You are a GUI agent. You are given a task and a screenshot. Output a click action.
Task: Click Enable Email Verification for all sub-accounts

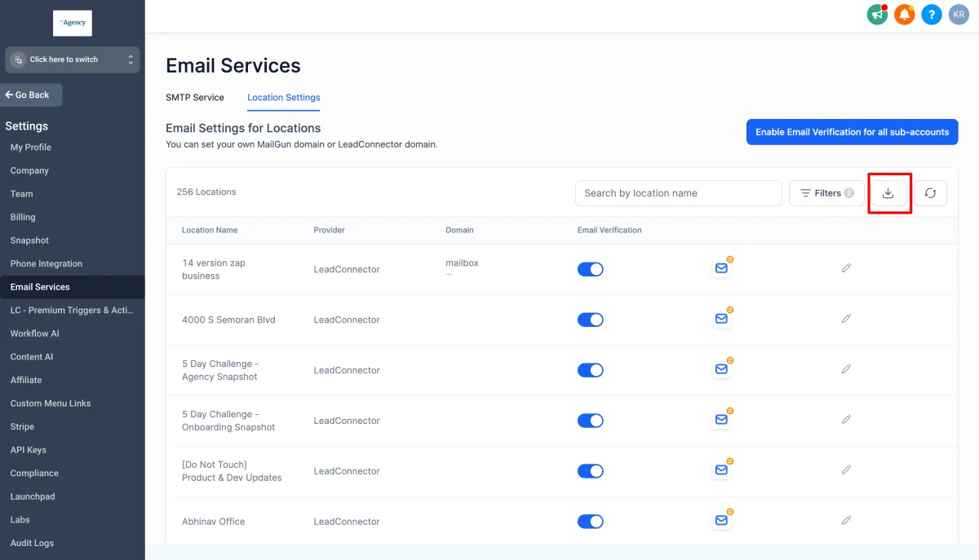pyautogui.click(x=852, y=132)
